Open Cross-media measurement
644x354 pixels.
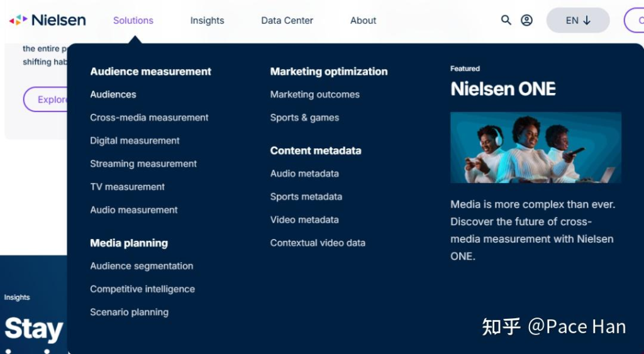149,118
